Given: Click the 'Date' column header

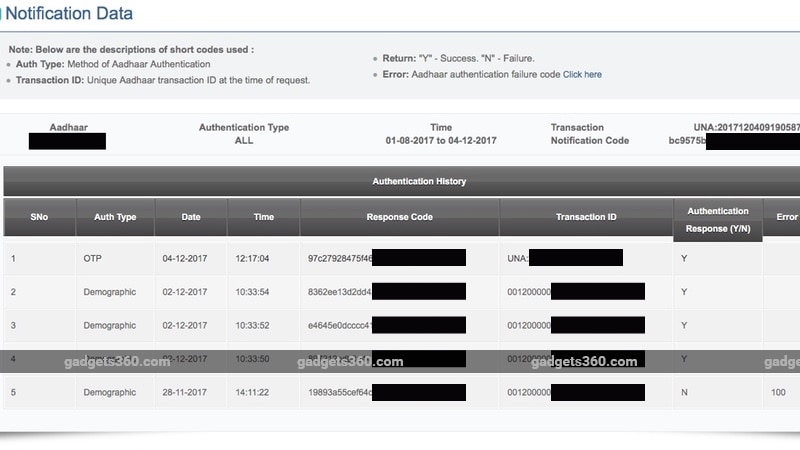Looking at the screenshot, I should pyautogui.click(x=191, y=217).
